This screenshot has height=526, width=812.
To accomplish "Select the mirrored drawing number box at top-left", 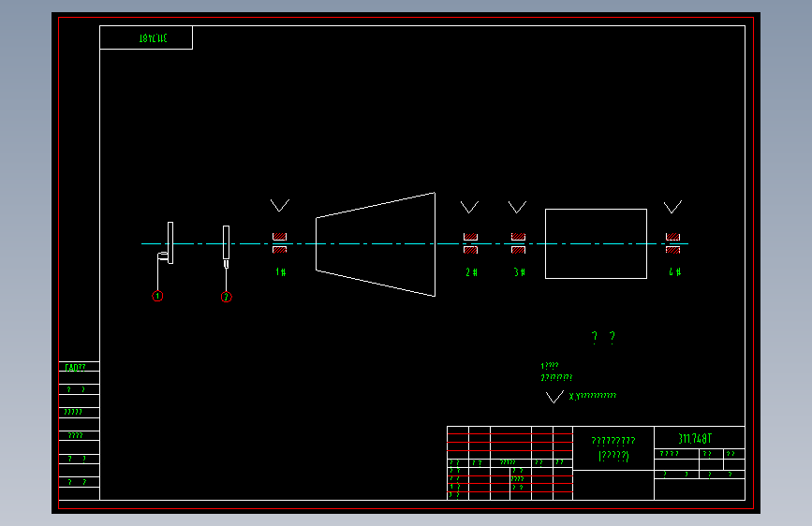I will [x=146, y=37].
